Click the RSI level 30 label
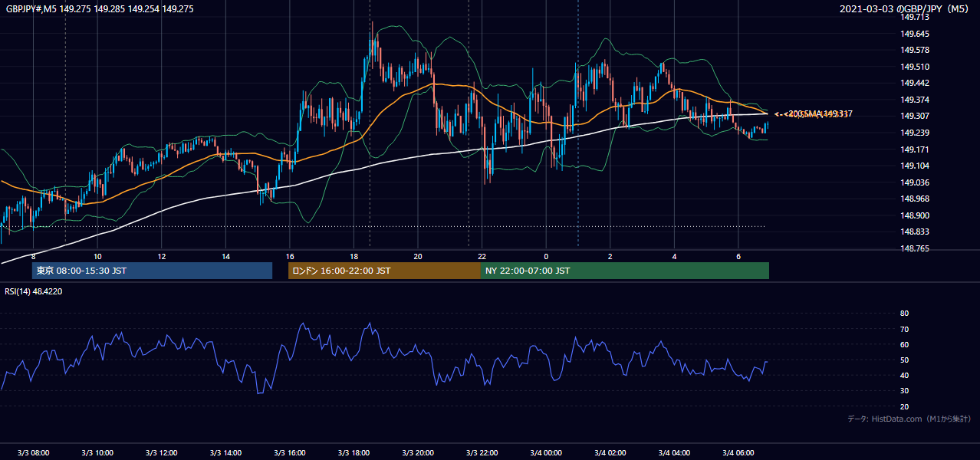The image size is (980, 460). pos(904,391)
